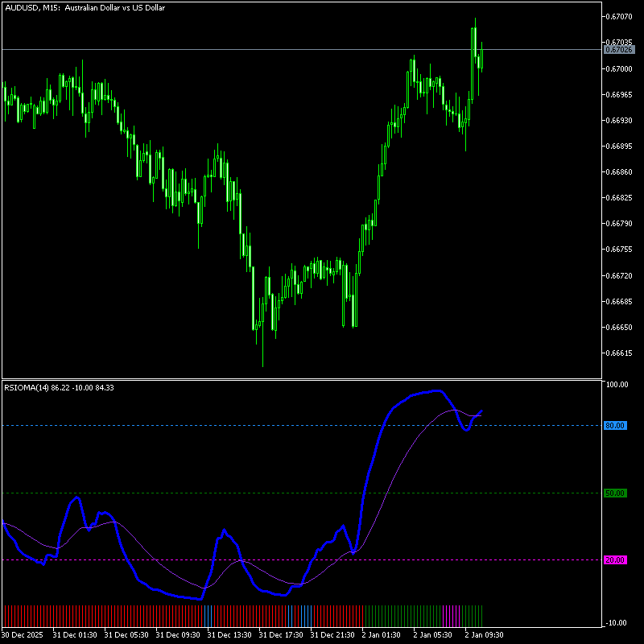Click the 31 Dec 05:30 time label

126,634
